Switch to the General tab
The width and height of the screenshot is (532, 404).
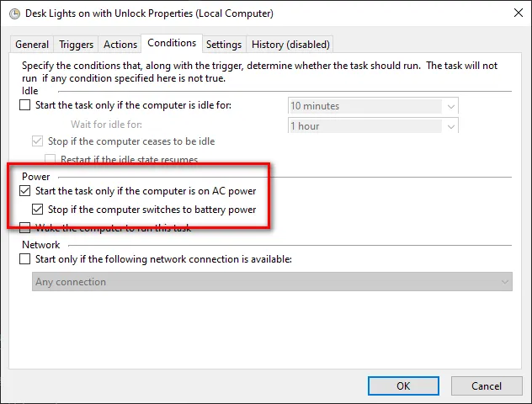(x=32, y=45)
